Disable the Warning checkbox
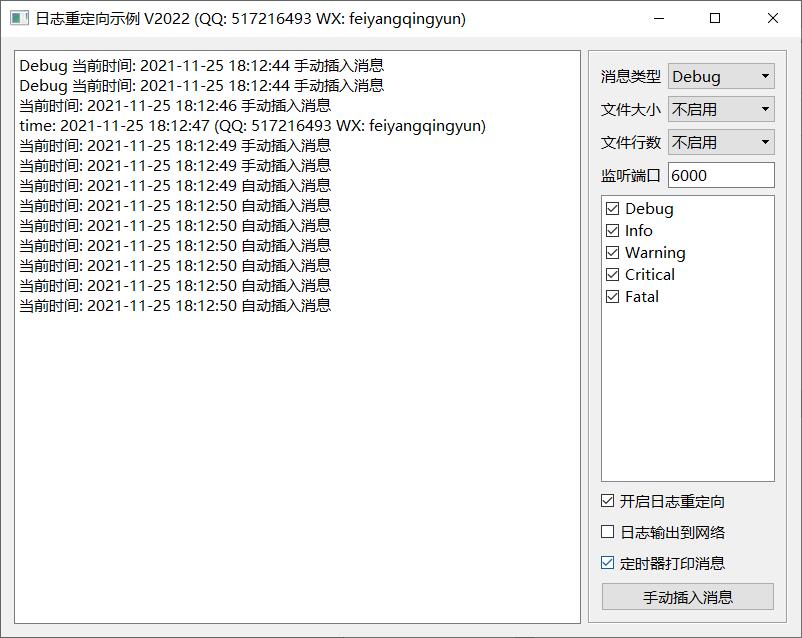 (x=613, y=253)
